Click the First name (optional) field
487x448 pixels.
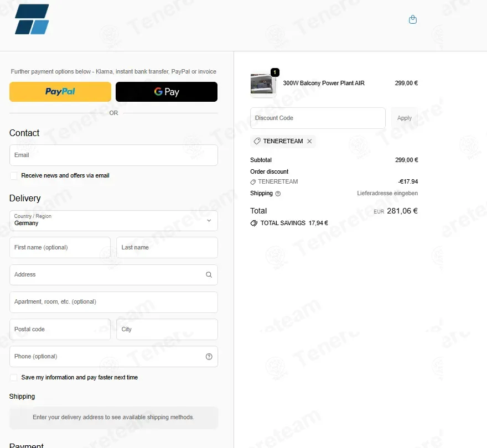pyautogui.click(x=60, y=247)
